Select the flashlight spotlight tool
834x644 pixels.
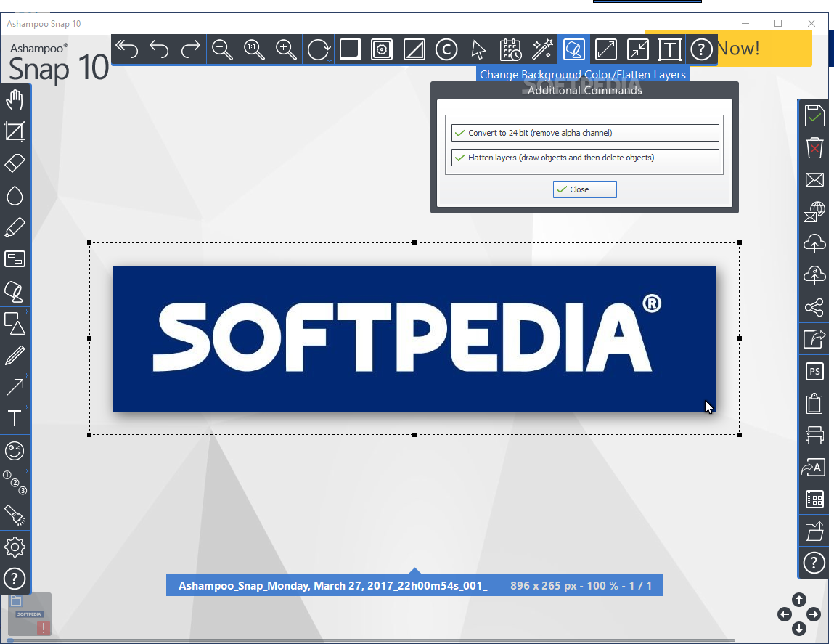(x=15, y=515)
